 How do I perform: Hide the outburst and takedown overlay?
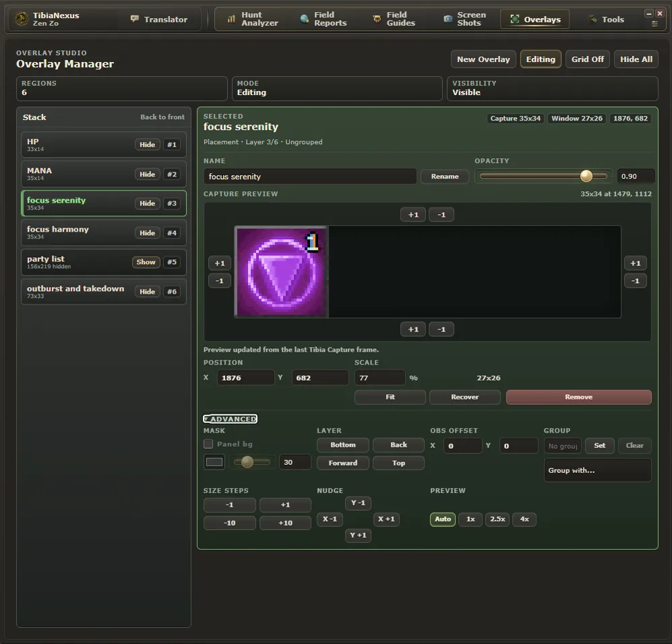point(147,292)
